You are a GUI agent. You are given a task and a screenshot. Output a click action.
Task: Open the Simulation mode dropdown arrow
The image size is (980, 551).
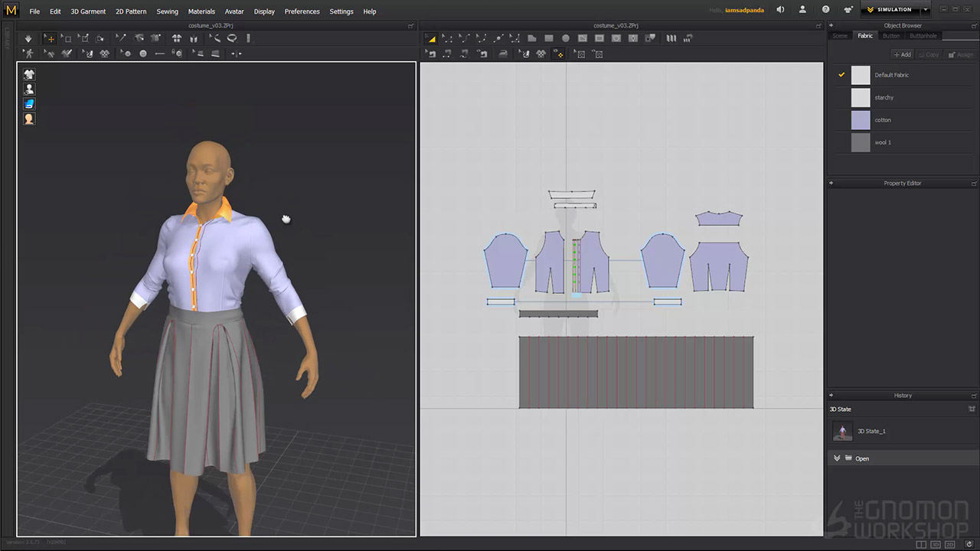point(926,10)
